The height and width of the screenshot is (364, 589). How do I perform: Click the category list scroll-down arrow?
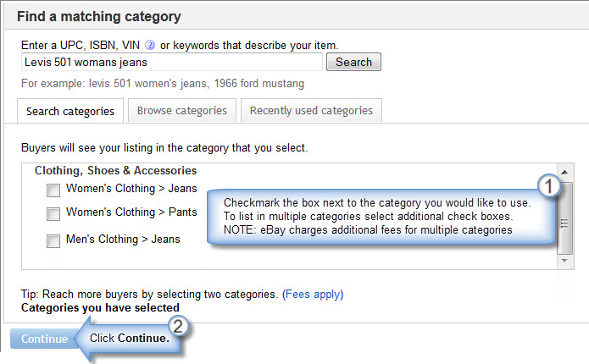coord(564,261)
